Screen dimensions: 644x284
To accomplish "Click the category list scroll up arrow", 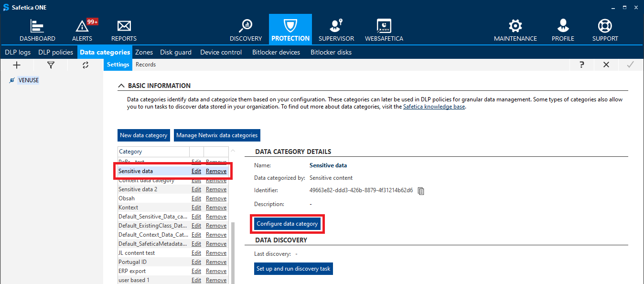I will pyautogui.click(x=233, y=151).
